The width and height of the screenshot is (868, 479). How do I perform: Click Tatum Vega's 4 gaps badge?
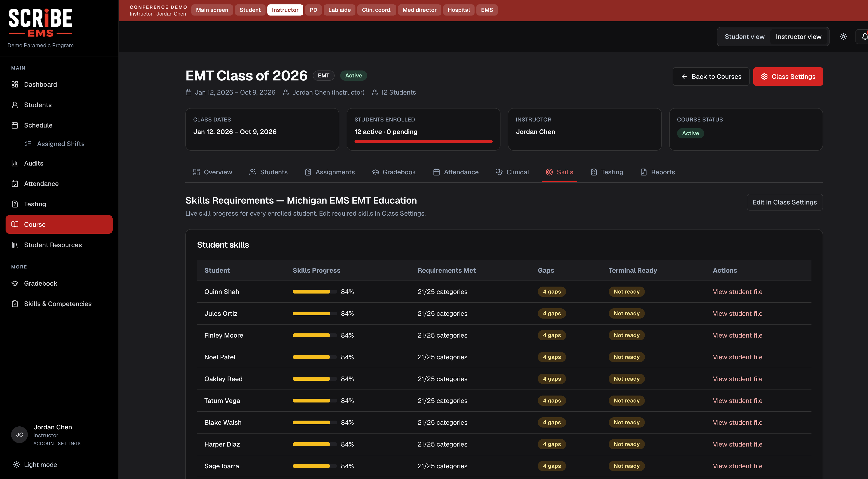[x=552, y=400]
